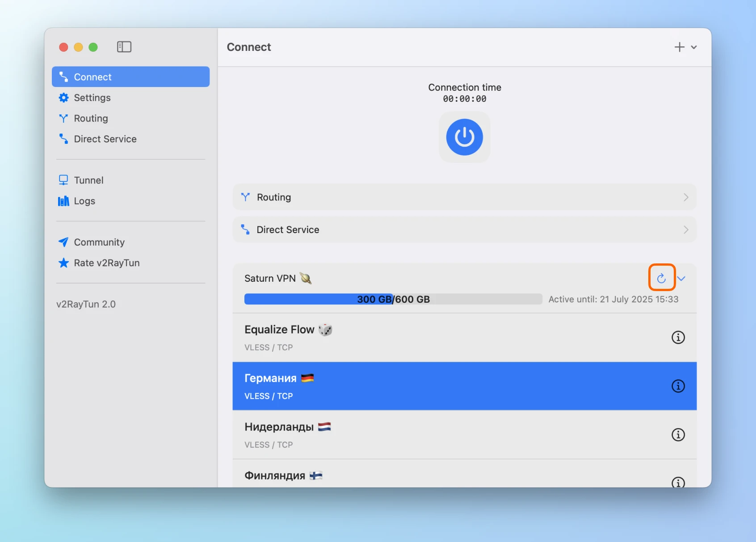Show info for Финляндия server
This screenshot has height=542, width=756.
point(678,482)
